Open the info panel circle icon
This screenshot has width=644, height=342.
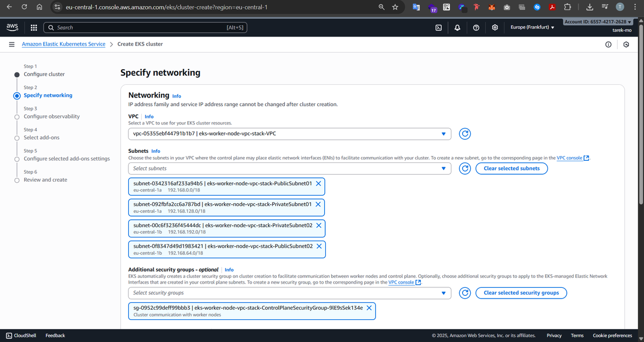[x=608, y=44]
